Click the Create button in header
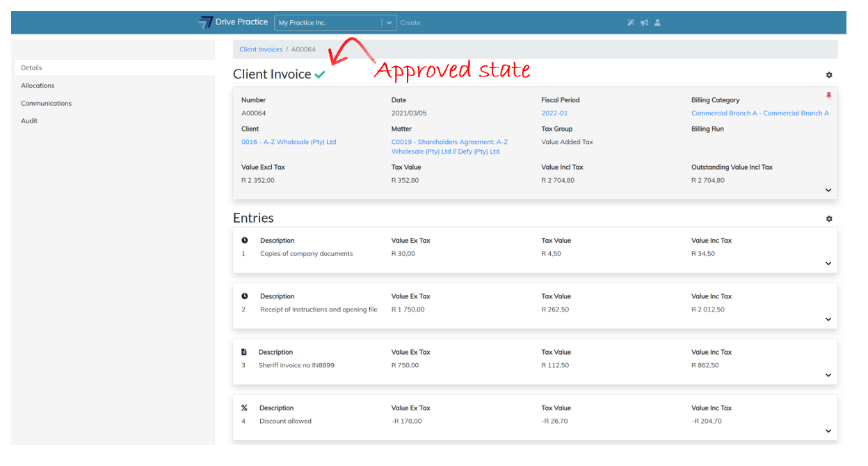Image resolution: width=868 pixels, height=466 pixels. click(410, 23)
